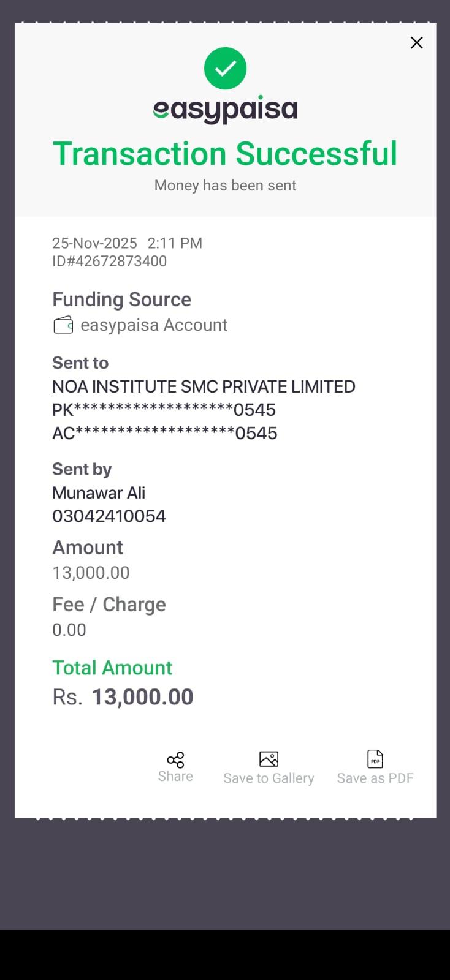Image resolution: width=450 pixels, height=980 pixels.
Task: Click the green success checkmark icon
Action: coord(225,68)
